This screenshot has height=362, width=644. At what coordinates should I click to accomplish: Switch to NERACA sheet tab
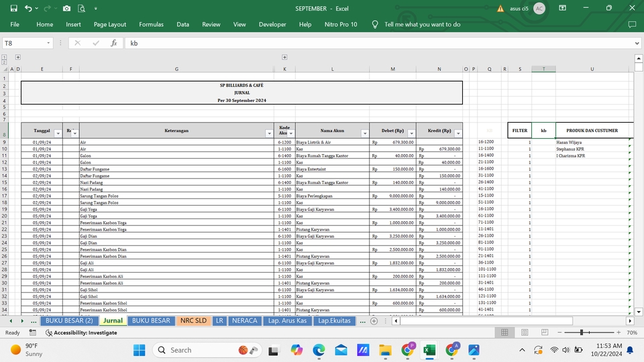244,320
